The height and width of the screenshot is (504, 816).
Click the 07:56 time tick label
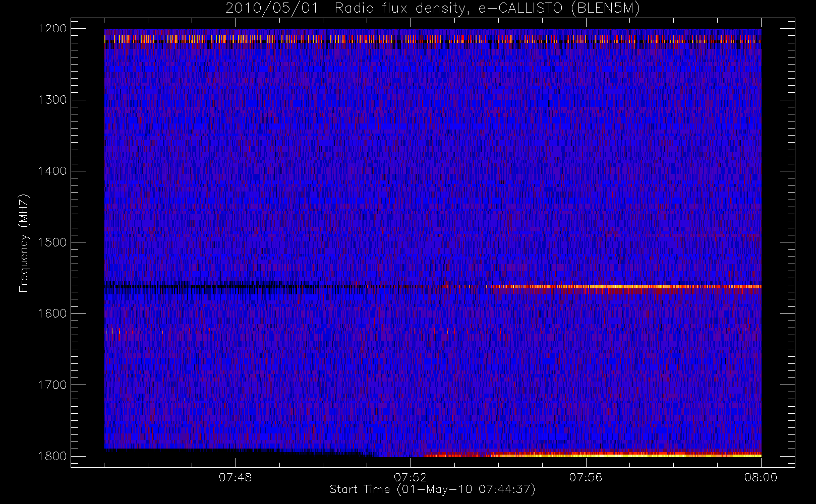[586, 477]
